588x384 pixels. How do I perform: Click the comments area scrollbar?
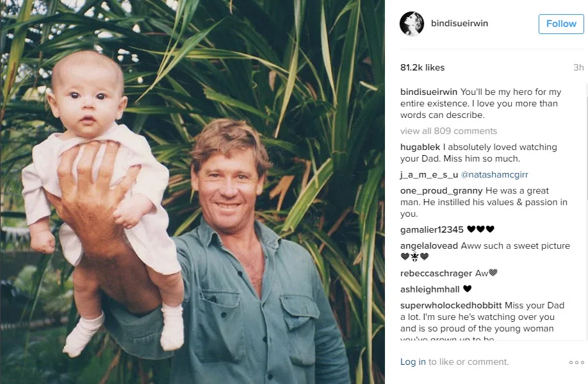586,212
